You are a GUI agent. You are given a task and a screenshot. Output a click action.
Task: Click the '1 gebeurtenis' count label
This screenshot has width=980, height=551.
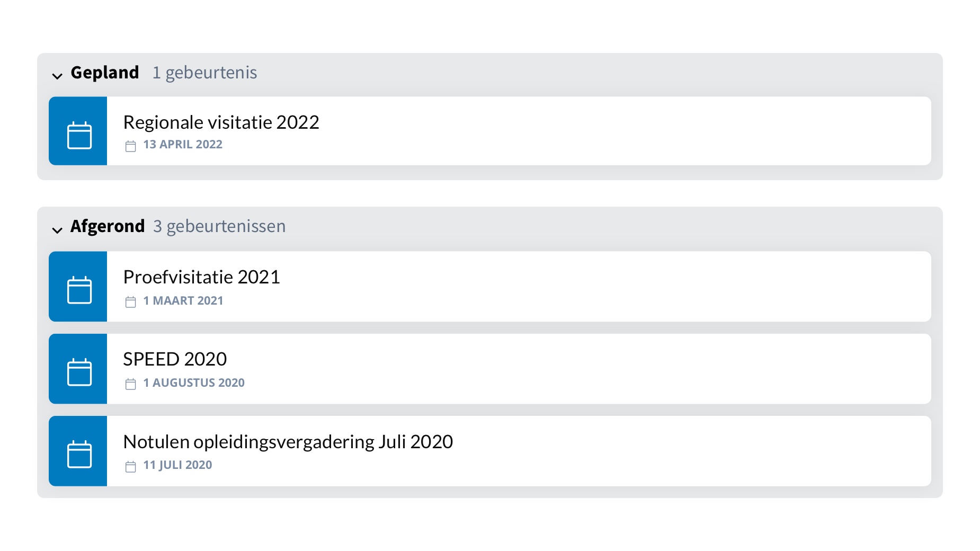click(x=204, y=73)
